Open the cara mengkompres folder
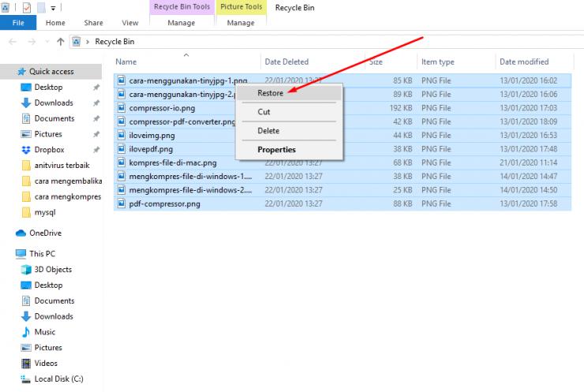584x392 pixels. (68, 196)
